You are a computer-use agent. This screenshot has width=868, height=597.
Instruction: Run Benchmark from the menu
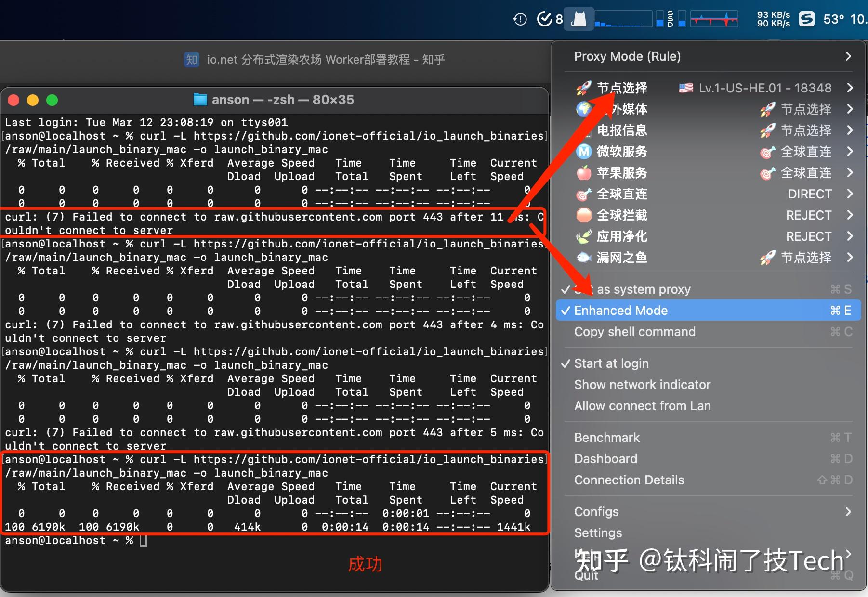709,438
